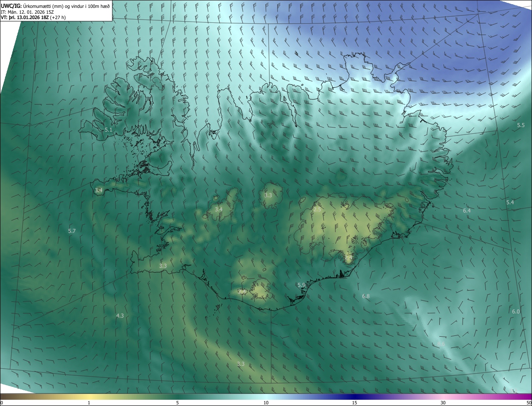Click the 6.8 value off the southeast coast
The height and width of the screenshot is (406, 532).
[x=366, y=296]
